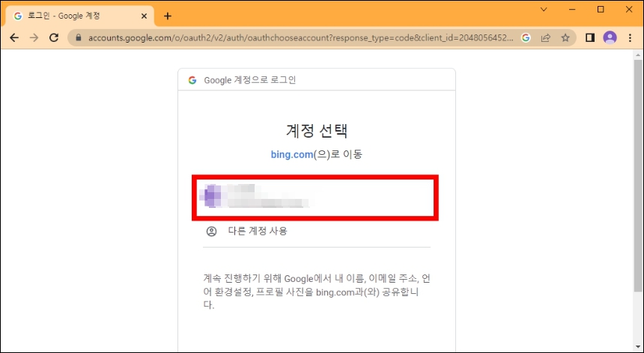The height and width of the screenshot is (353, 644).
Task: Maximize the Chrome window
Action: click(601, 10)
